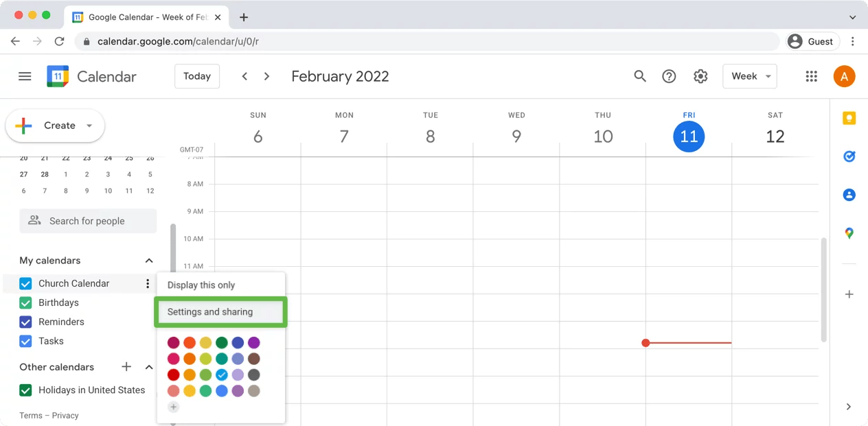Open Google Keep from the side panel

(x=849, y=118)
